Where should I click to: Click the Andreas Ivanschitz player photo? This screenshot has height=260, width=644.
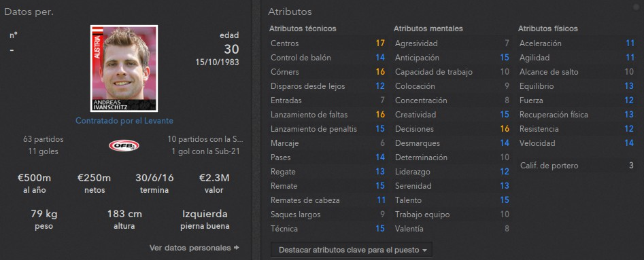pyautogui.click(x=124, y=69)
